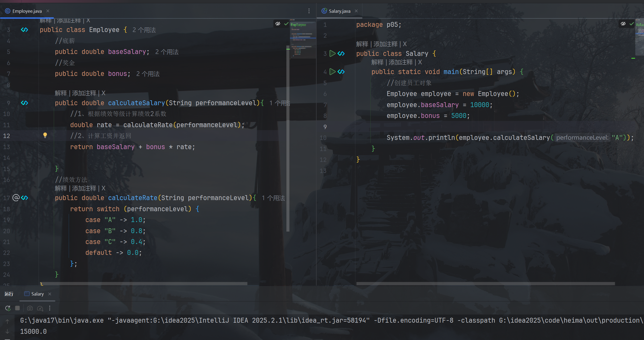Click the green run arrow beside main method

click(332, 72)
